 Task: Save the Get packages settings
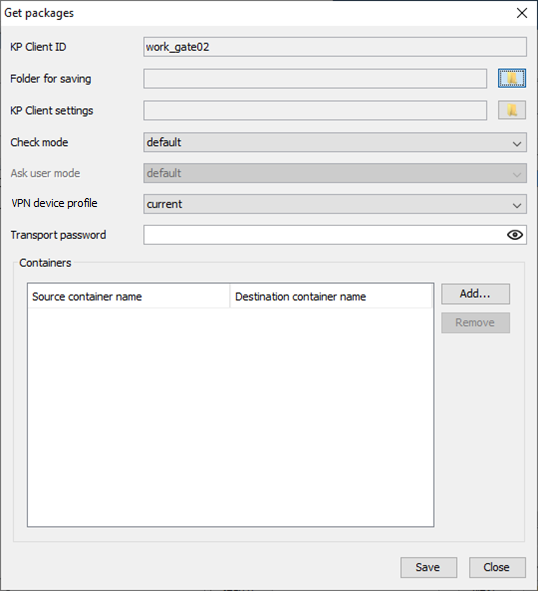tap(428, 567)
